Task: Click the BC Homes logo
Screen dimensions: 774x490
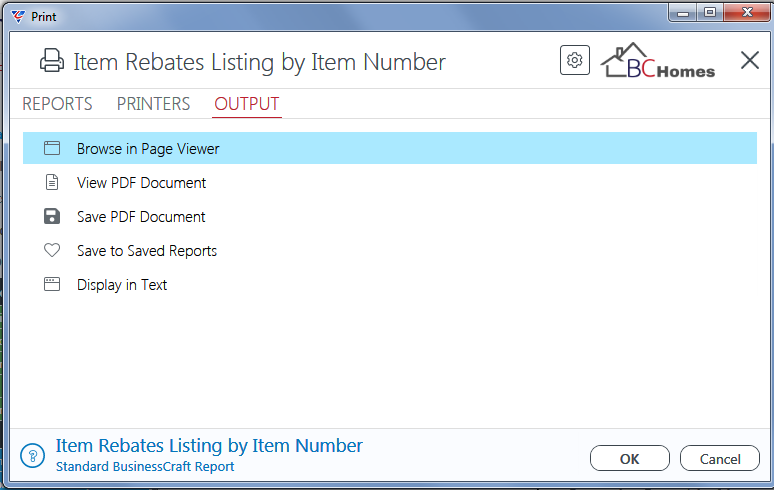Action: click(x=658, y=61)
